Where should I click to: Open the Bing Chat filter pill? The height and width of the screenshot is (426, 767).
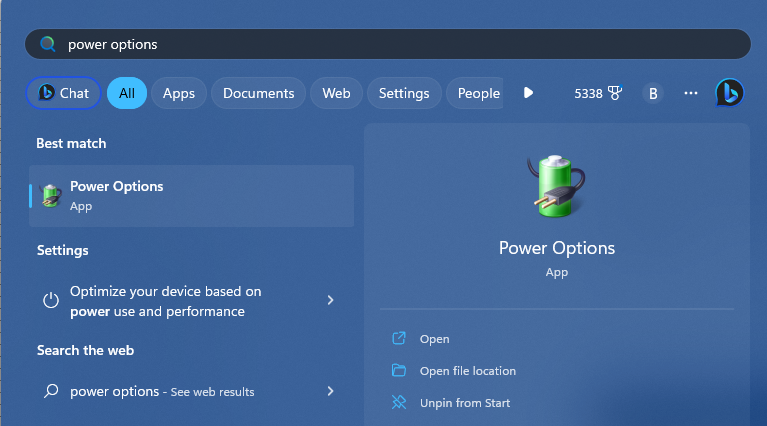click(x=64, y=93)
